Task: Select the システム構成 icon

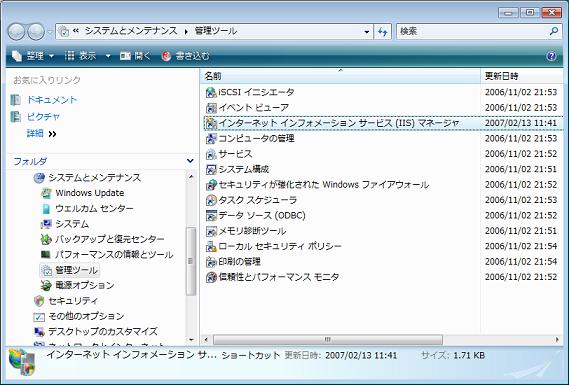Action: pyautogui.click(x=211, y=169)
